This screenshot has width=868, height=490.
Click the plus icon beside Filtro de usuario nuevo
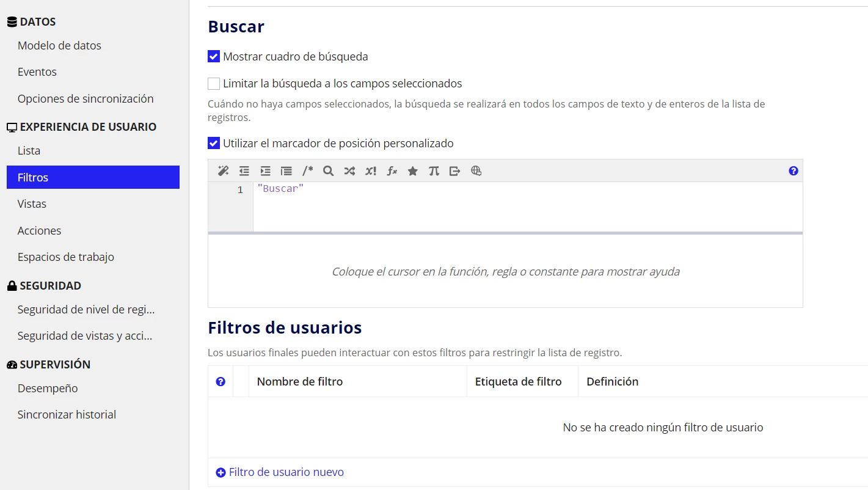click(221, 472)
